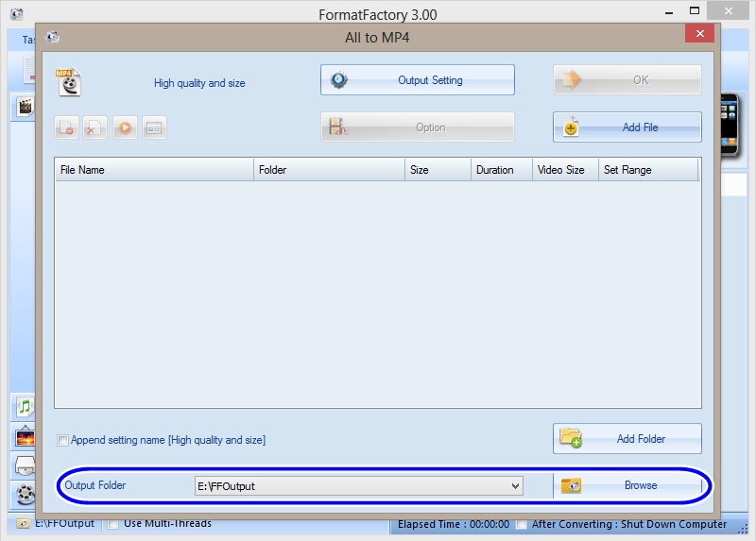Image resolution: width=756 pixels, height=541 pixels.
Task: Click the mobile device phone thumbnail
Action: coord(729,125)
